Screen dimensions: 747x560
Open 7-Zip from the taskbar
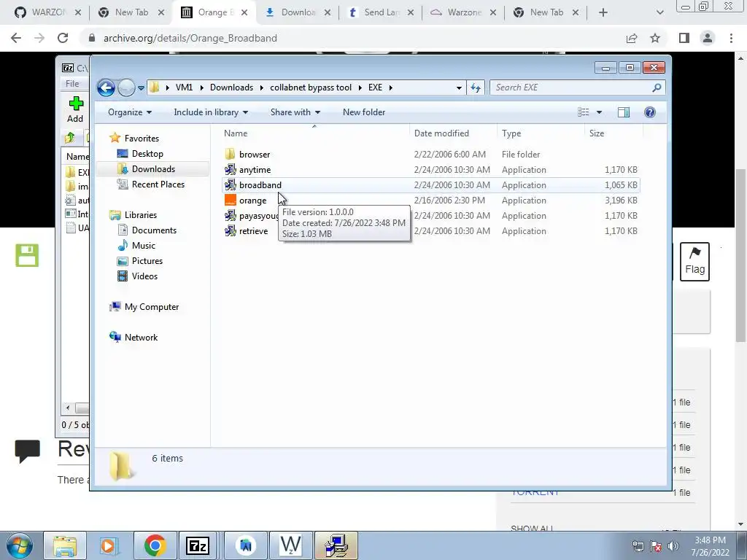click(x=198, y=545)
